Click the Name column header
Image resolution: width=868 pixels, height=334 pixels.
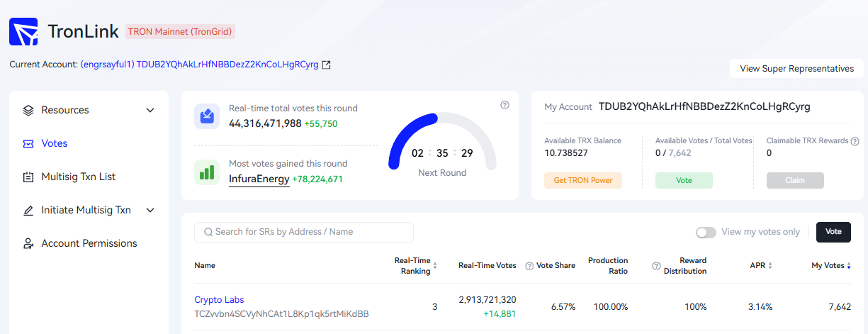click(205, 266)
